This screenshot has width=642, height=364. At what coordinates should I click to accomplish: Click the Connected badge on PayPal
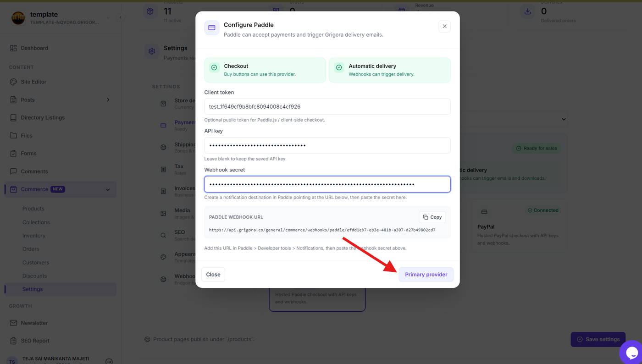[x=543, y=210]
